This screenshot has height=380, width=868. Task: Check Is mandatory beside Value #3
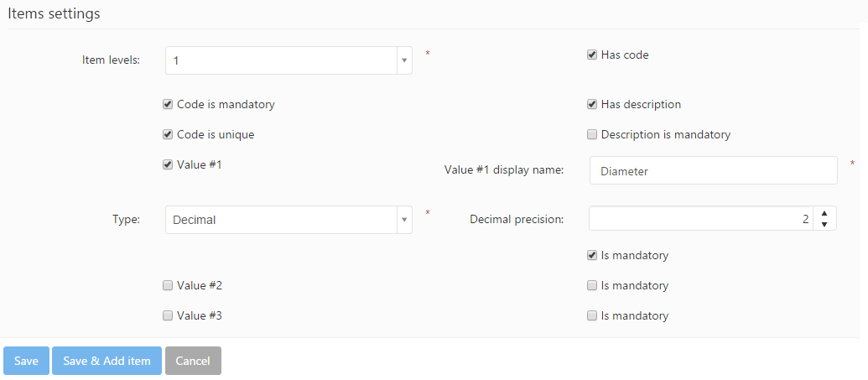(592, 316)
